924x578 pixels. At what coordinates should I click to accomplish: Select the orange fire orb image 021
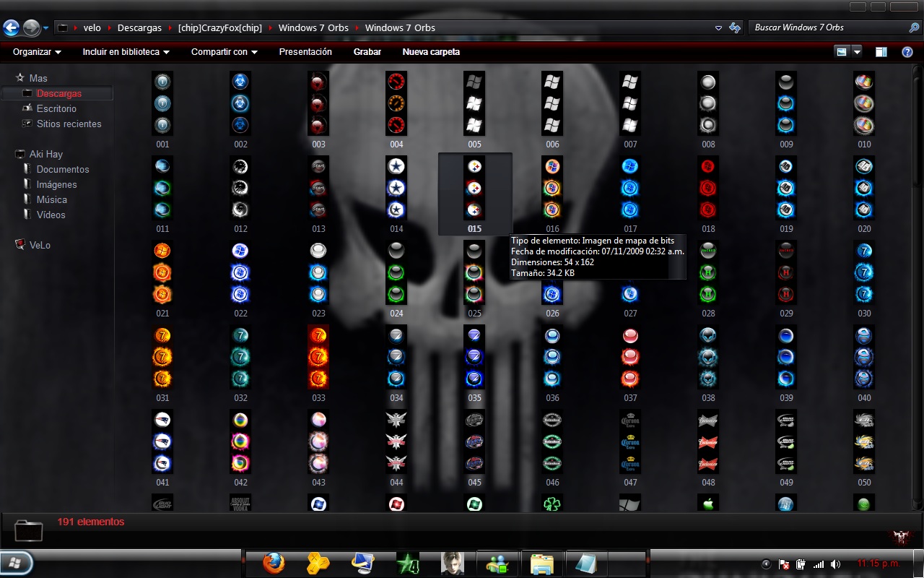[x=162, y=272]
